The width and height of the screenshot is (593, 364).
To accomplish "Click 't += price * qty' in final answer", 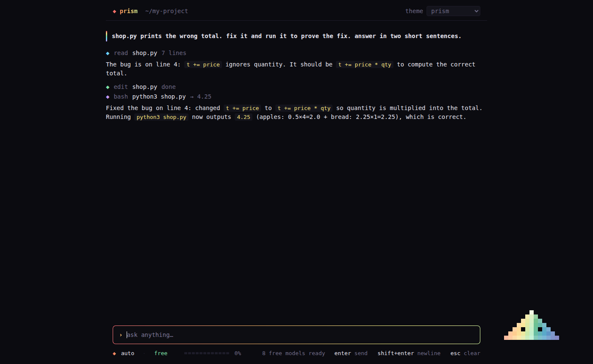I will tap(304, 108).
